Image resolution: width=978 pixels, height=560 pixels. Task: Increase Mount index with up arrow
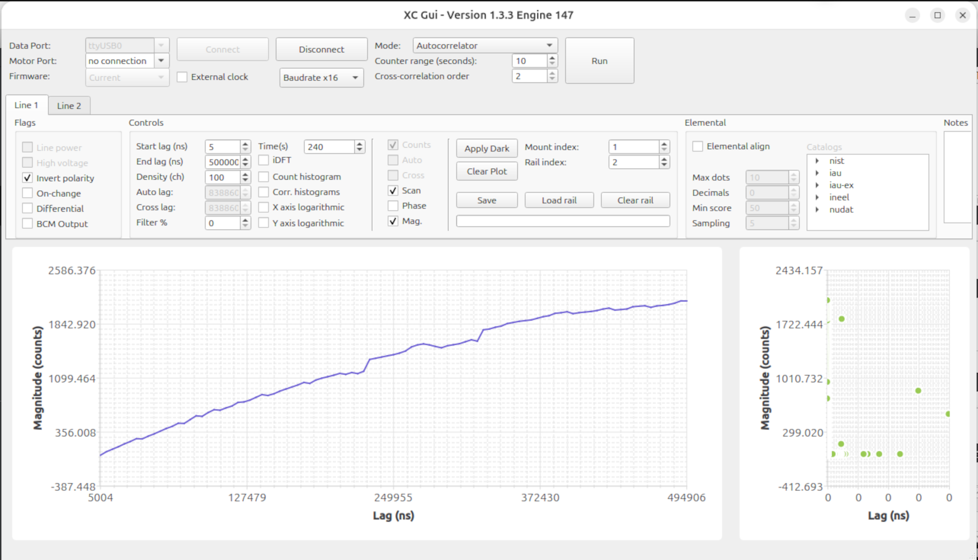665,144
